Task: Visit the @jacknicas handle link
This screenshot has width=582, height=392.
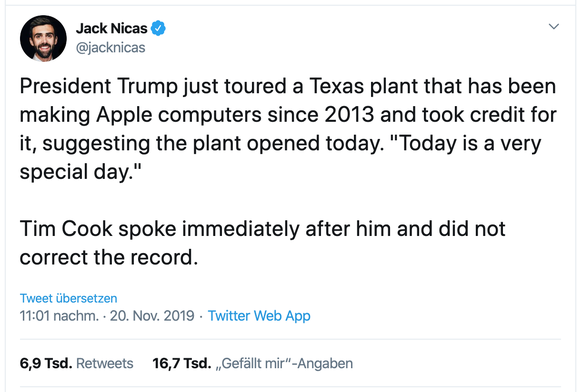Action: (x=111, y=48)
